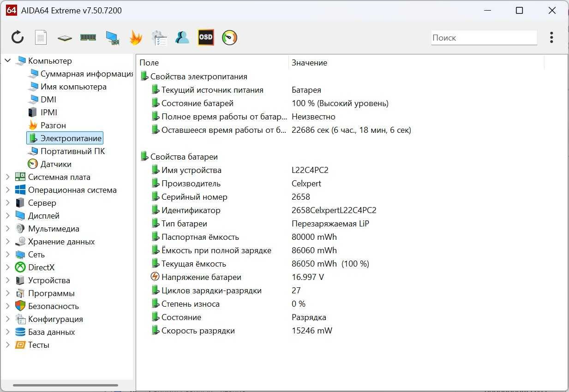569x392 pixels.
Task: Select Разгон in the tree
Action: 53,125
